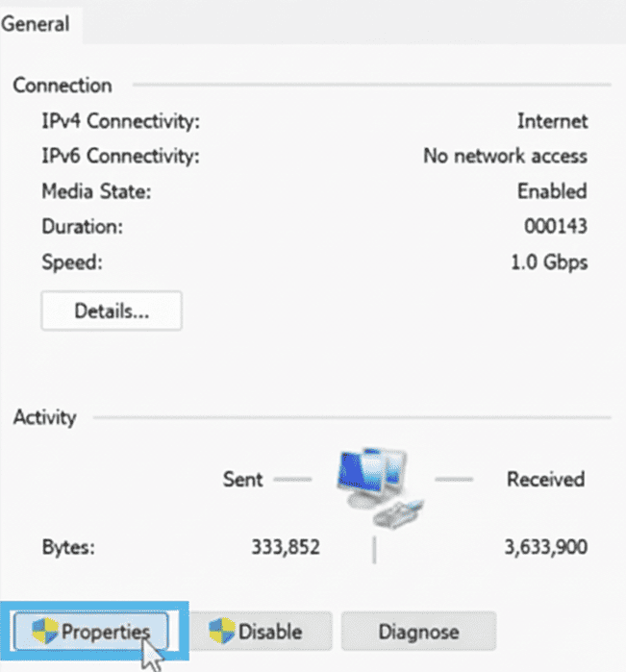Image resolution: width=626 pixels, height=672 pixels.
Task: Click the network computers activity icon
Action: pos(376,485)
